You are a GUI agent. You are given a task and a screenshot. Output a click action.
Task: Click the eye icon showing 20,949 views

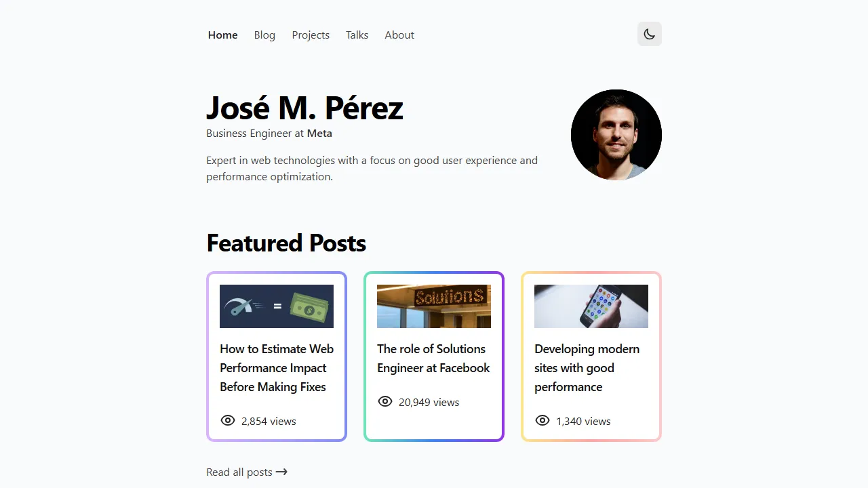[x=384, y=401]
